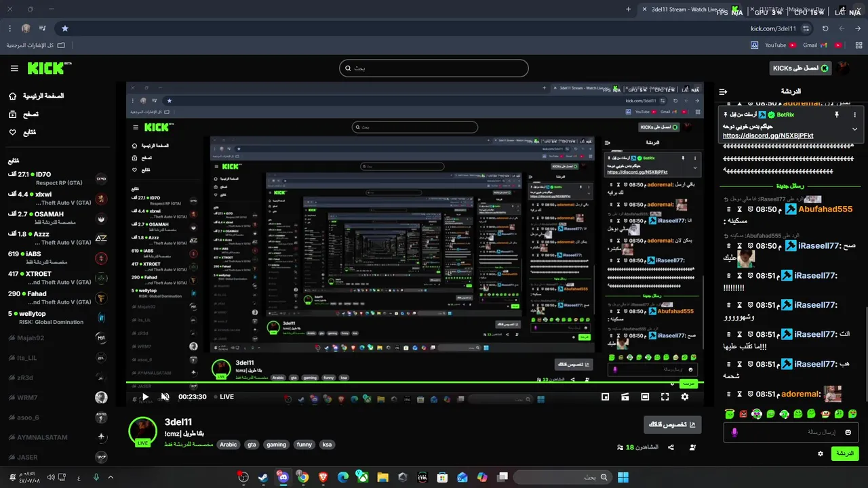Select the funny tag
The width and height of the screenshot is (868, 488).
click(x=304, y=445)
